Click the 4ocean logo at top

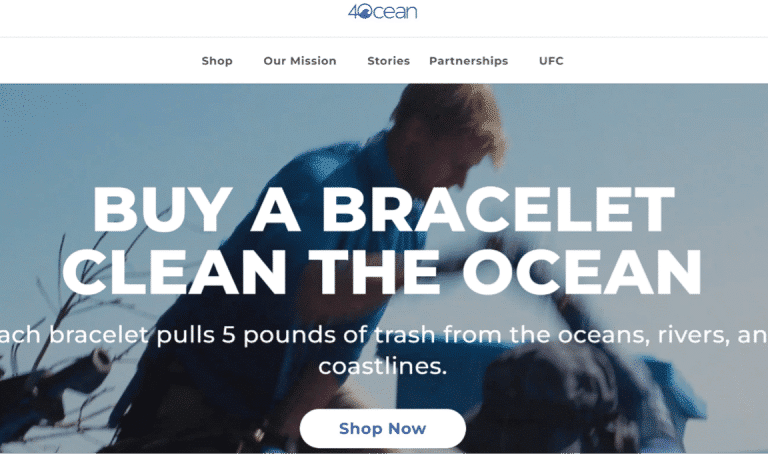point(383,11)
